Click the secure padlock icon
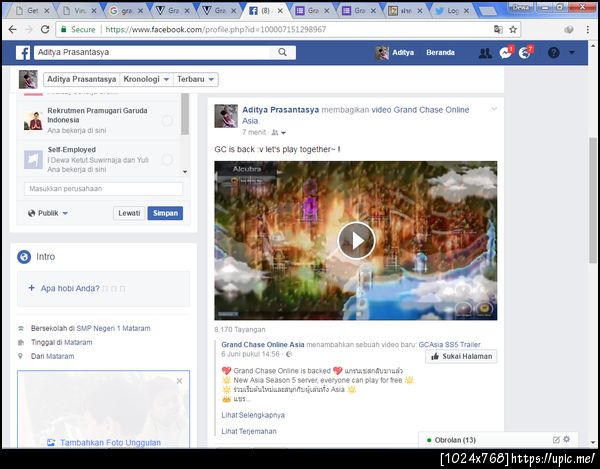 click(x=64, y=29)
